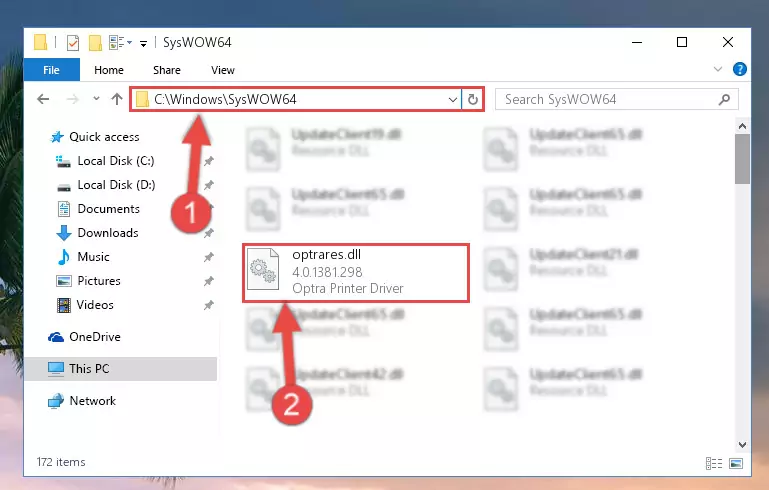Click the pin icon next to Music
The height and width of the screenshot is (490, 769).
[x=208, y=257]
